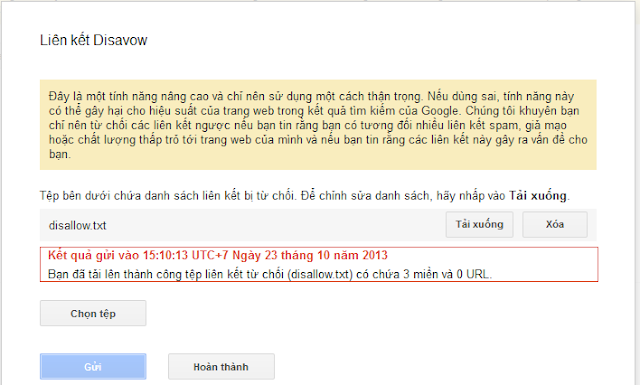
Task: Click the Liên kết Disavow dialog title
Action: pyautogui.click(x=93, y=40)
